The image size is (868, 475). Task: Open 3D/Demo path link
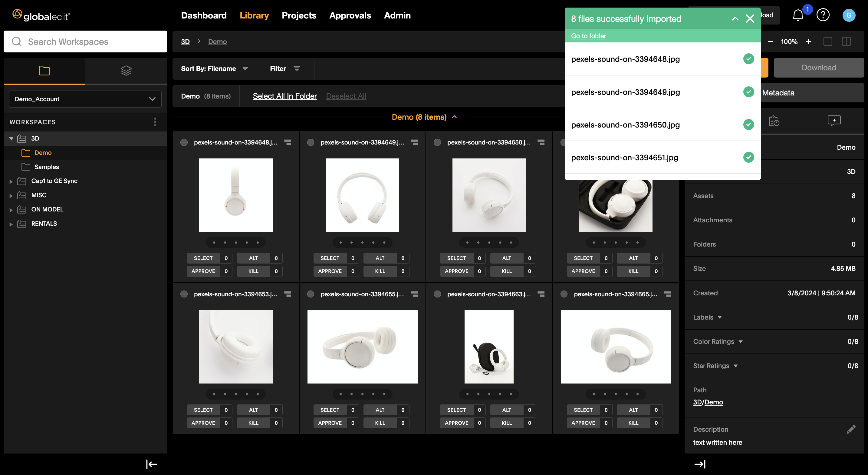(708, 402)
